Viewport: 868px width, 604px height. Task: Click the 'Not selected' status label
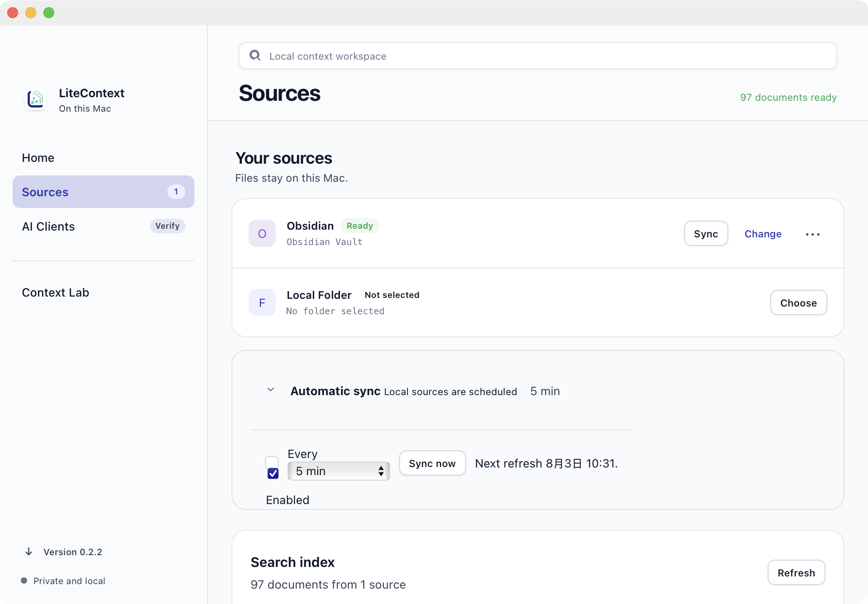[x=392, y=295]
